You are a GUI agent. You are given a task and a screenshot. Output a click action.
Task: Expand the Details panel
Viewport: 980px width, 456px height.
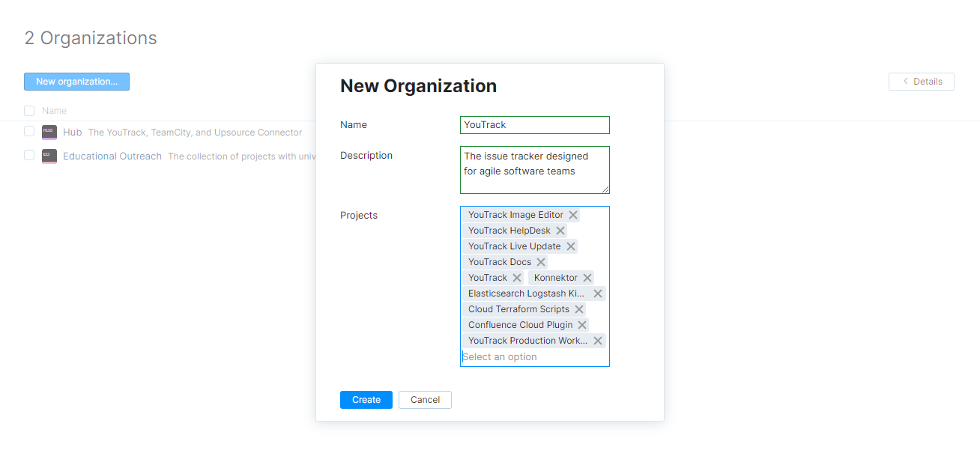coord(921,81)
